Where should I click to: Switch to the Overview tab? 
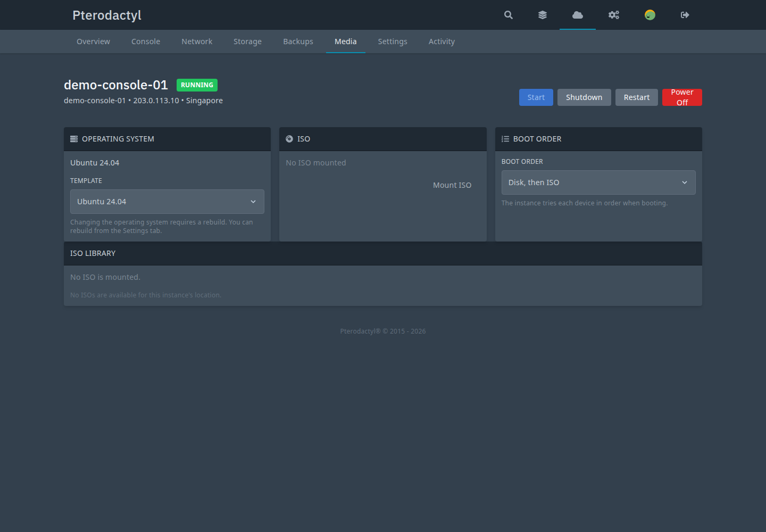tap(93, 41)
